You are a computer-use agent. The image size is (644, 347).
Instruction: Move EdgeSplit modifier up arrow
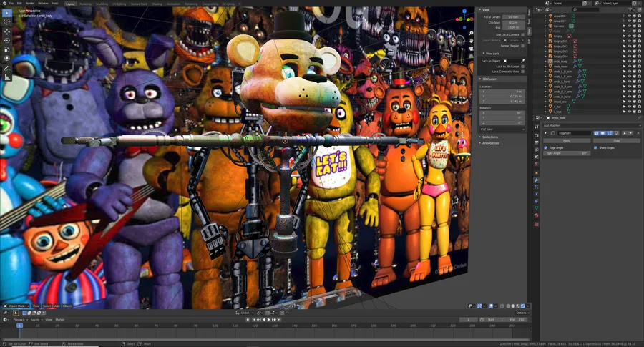[625, 133]
